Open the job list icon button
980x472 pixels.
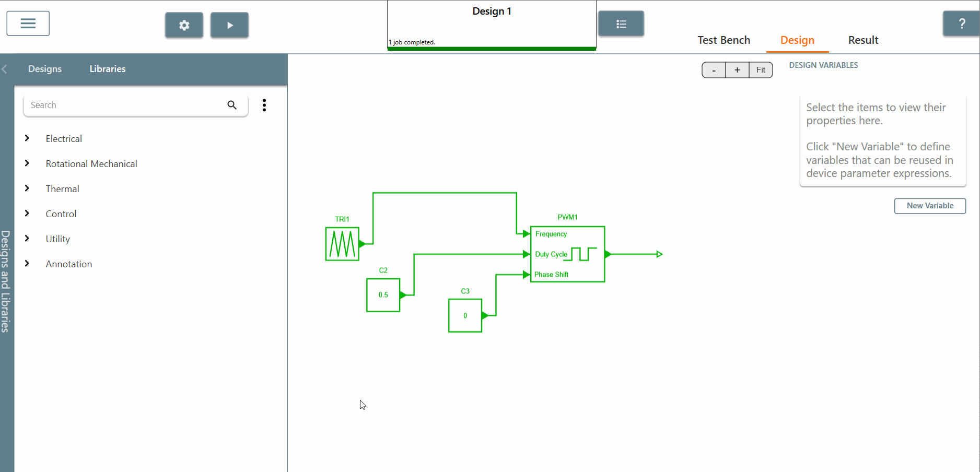tap(621, 24)
